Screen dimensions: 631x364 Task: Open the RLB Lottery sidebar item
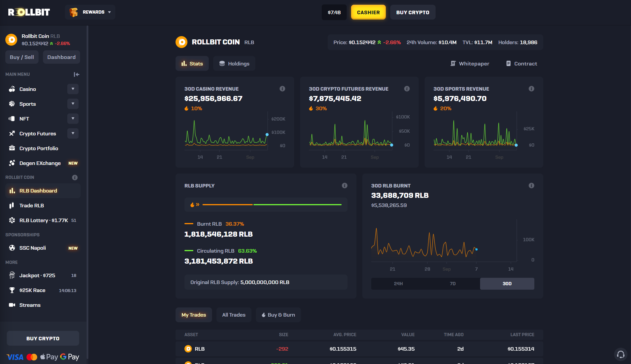pos(44,220)
